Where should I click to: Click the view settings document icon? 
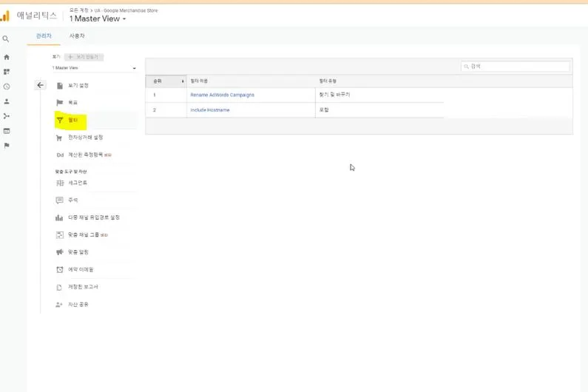60,86
